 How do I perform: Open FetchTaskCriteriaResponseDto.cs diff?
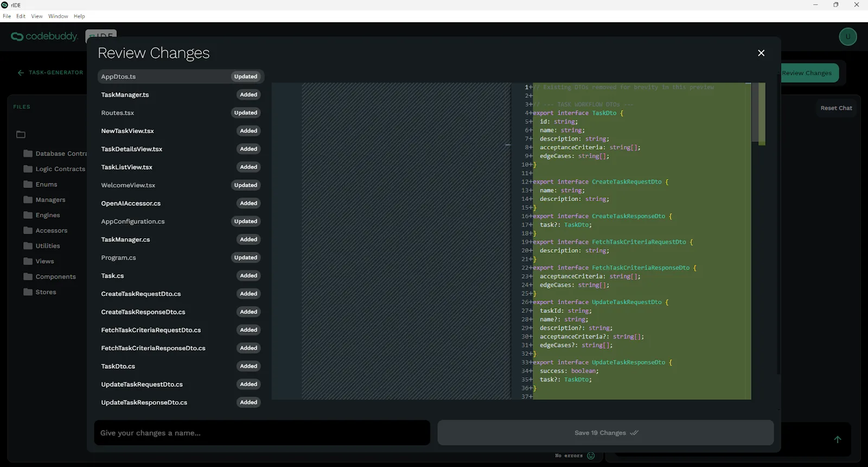[181, 348]
